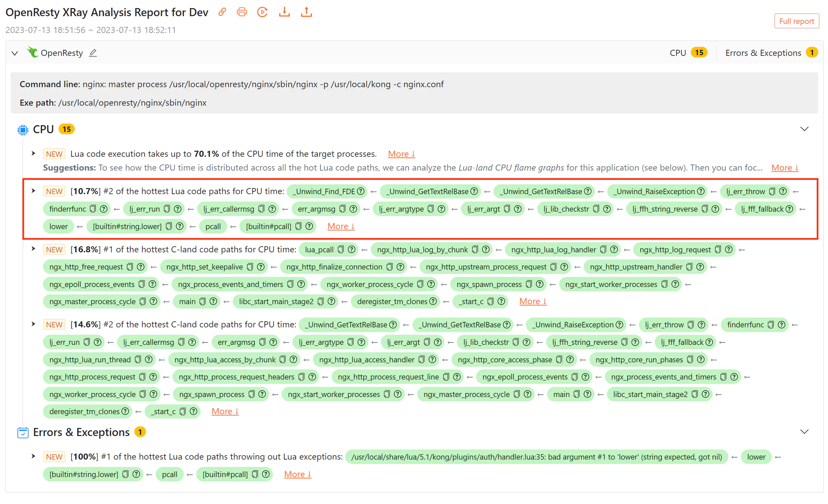
Task: Collapse the CPU section with right chevron
Action: click(804, 129)
